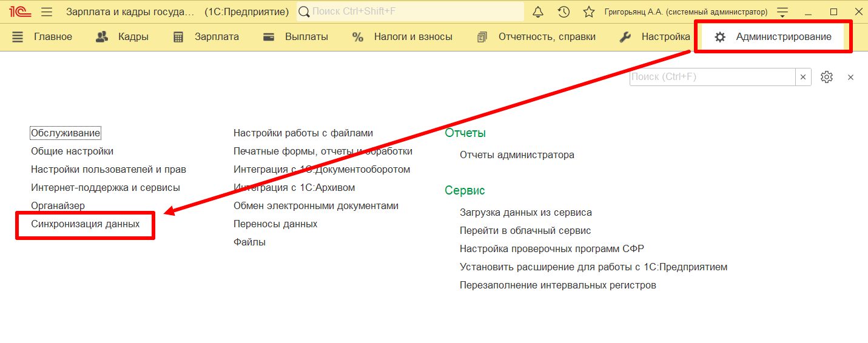The width and height of the screenshot is (868, 343).
Task: Open the history clock icon
Action: coord(564,12)
